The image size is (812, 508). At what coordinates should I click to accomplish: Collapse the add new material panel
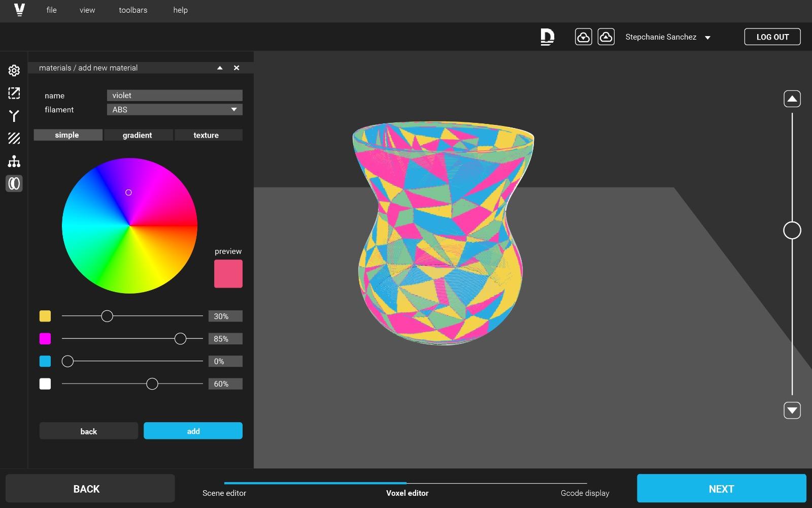[x=220, y=68]
